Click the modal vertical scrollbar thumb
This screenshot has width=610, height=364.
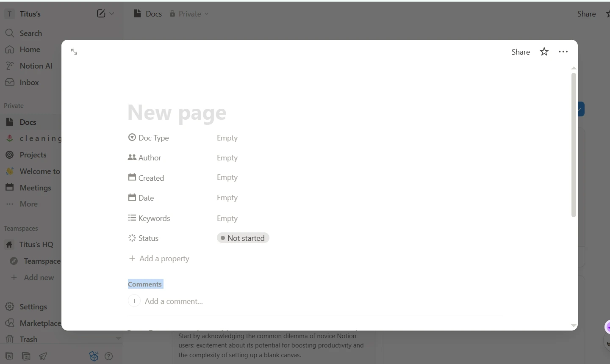[574, 145]
